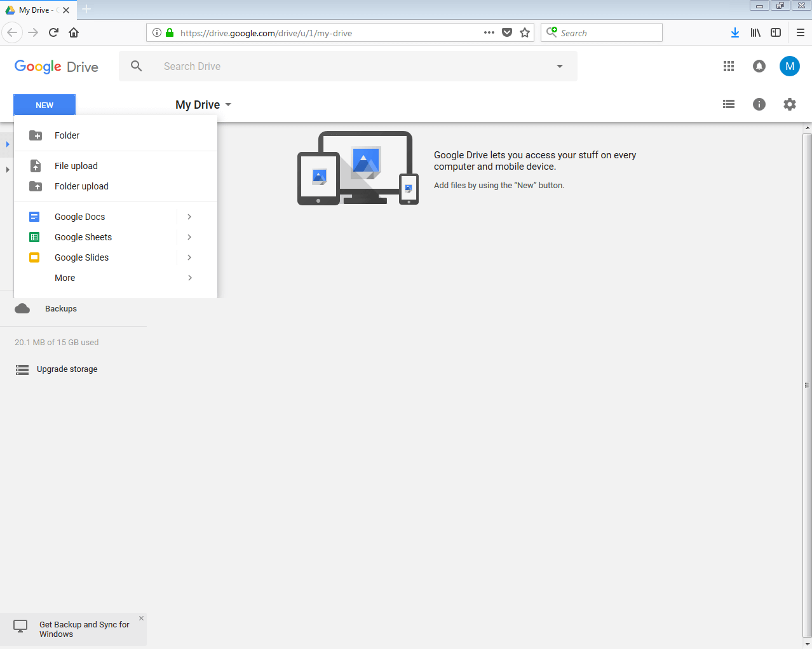Click the 20.1 MB of 15 GB used text
812x649 pixels.
tap(57, 342)
